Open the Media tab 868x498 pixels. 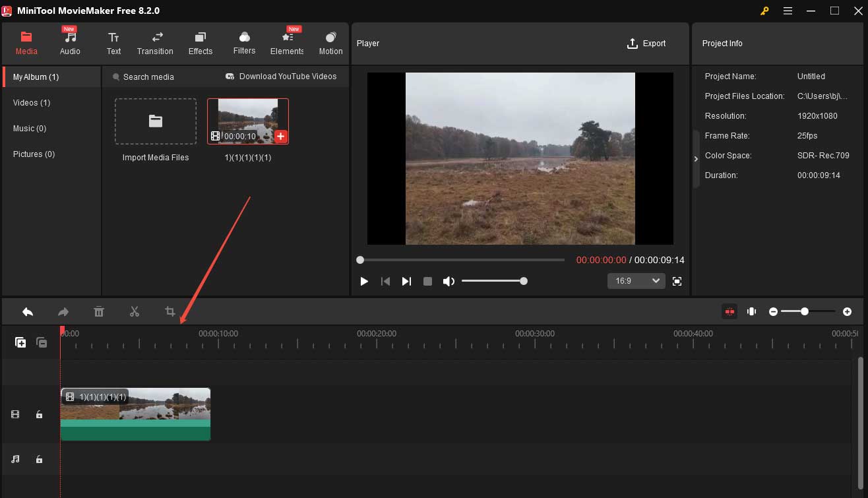coord(26,44)
